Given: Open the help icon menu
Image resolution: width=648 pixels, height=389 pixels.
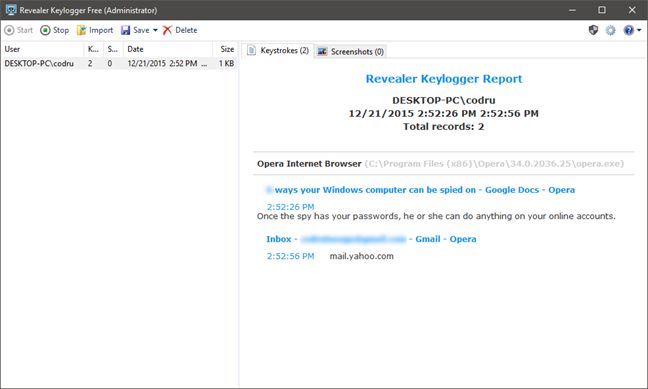Looking at the screenshot, I should [x=629, y=30].
